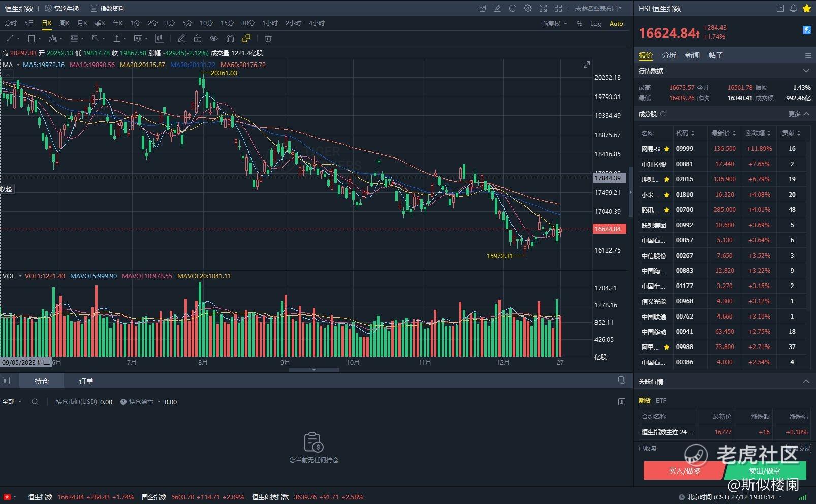The height and width of the screenshot is (504, 816).
Task: Switch to 30分 minute chart
Action: (x=248, y=23)
